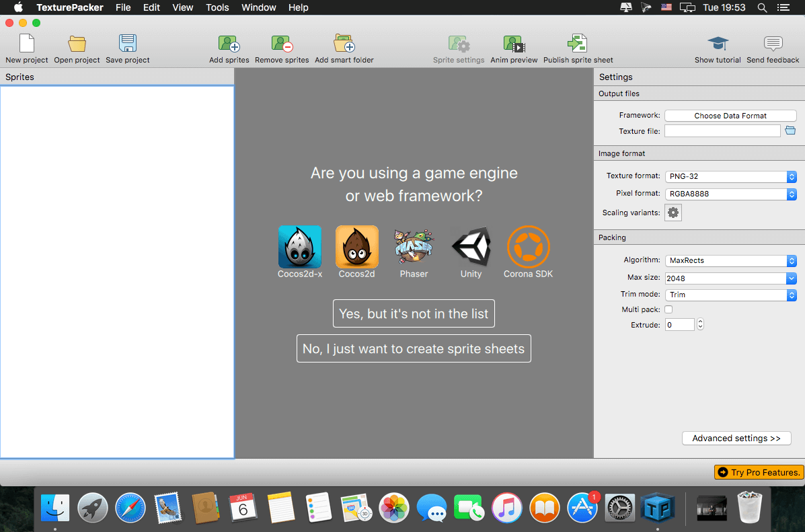Save project using the toolbar icon
The width and height of the screenshot is (805, 532).
[127, 44]
